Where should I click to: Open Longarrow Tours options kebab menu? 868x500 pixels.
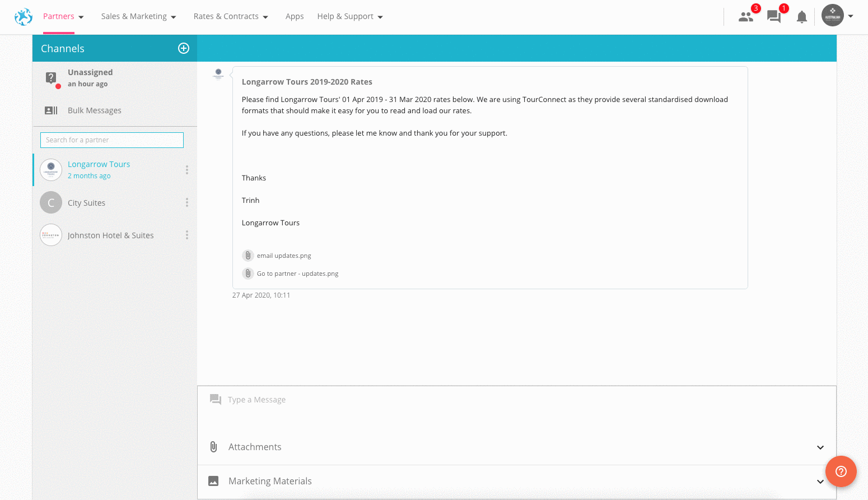[187, 170]
